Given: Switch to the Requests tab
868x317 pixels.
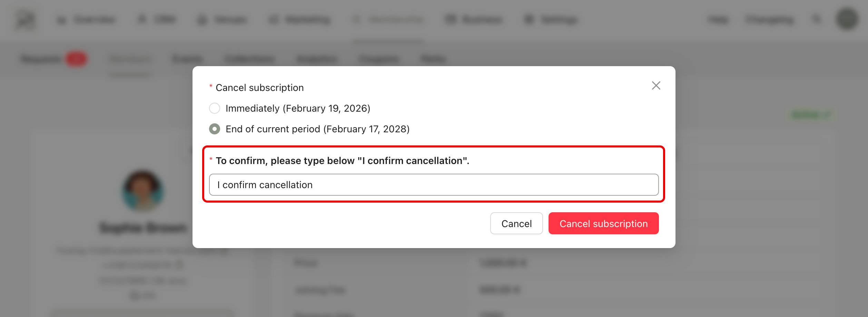Looking at the screenshot, I should [x=41, y=59].
